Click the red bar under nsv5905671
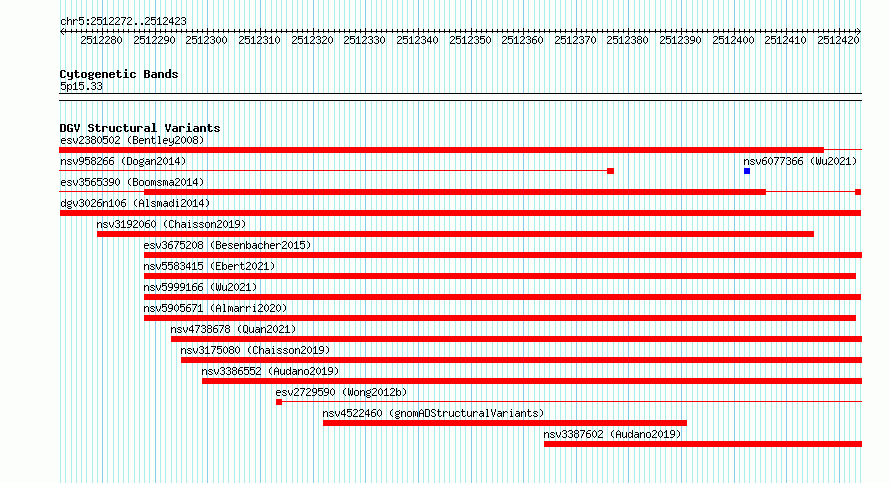Viewport: 890px width, 483px height. pos(499,318)
